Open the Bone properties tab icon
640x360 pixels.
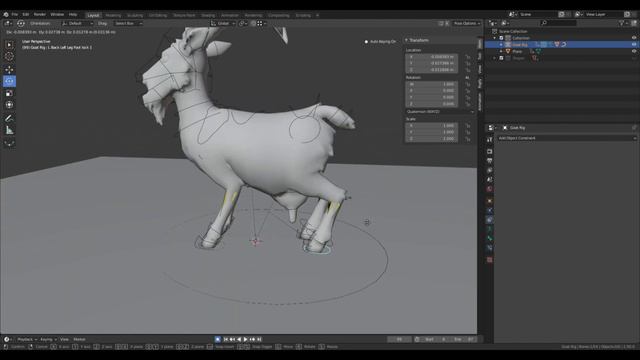(489, 238)
